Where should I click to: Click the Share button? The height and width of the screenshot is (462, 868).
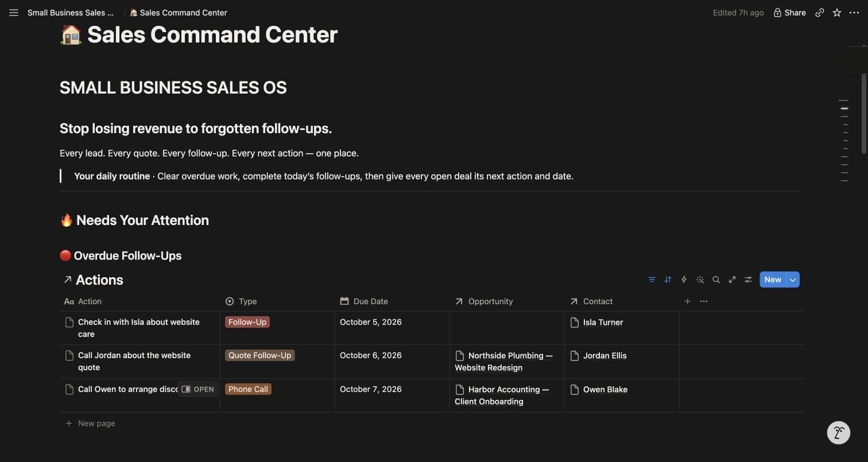(789, 13)
